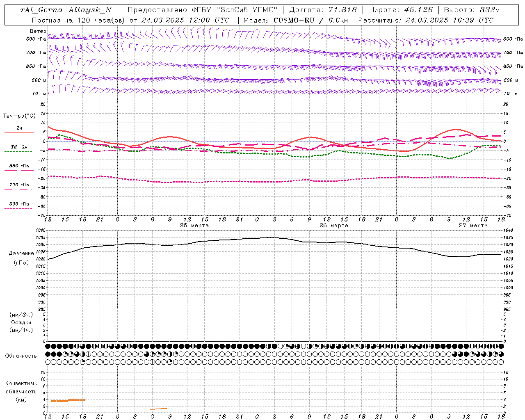Viewport: 525px width, 420px height.
Task: Click the dash-dot line sample under 700 гПа legend
Action: point(18,189)
